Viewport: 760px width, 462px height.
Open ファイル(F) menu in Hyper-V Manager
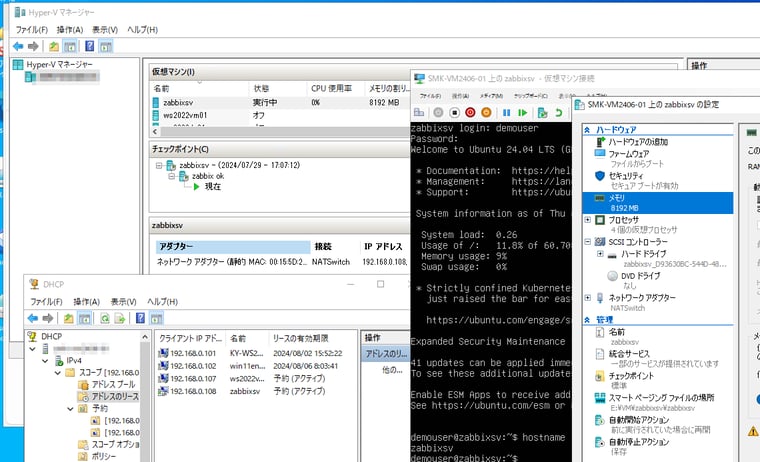pos(32,30)
